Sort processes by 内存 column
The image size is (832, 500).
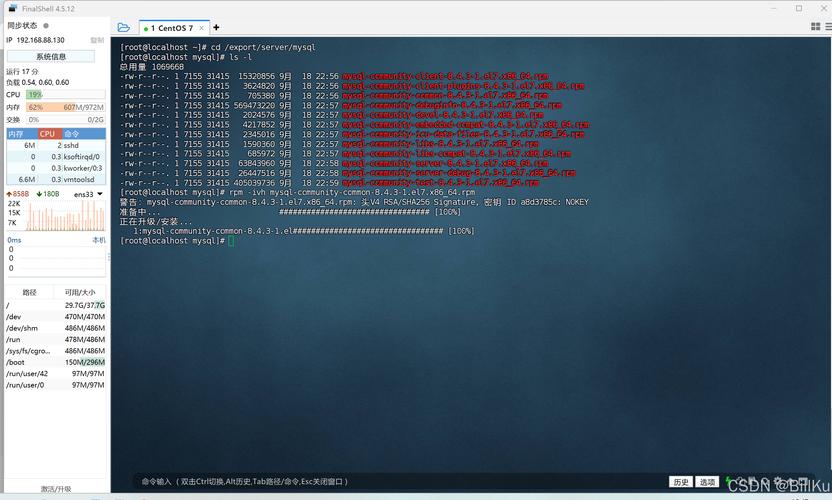pos(16,133)
